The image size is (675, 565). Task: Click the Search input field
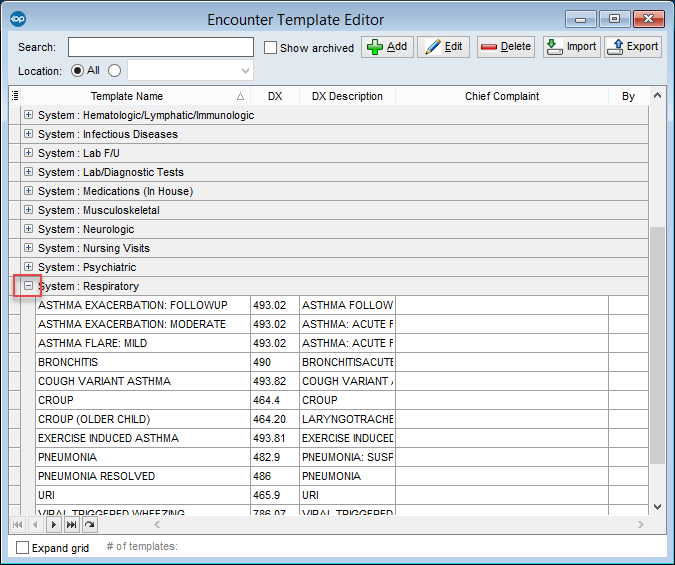tap(161, 47)
